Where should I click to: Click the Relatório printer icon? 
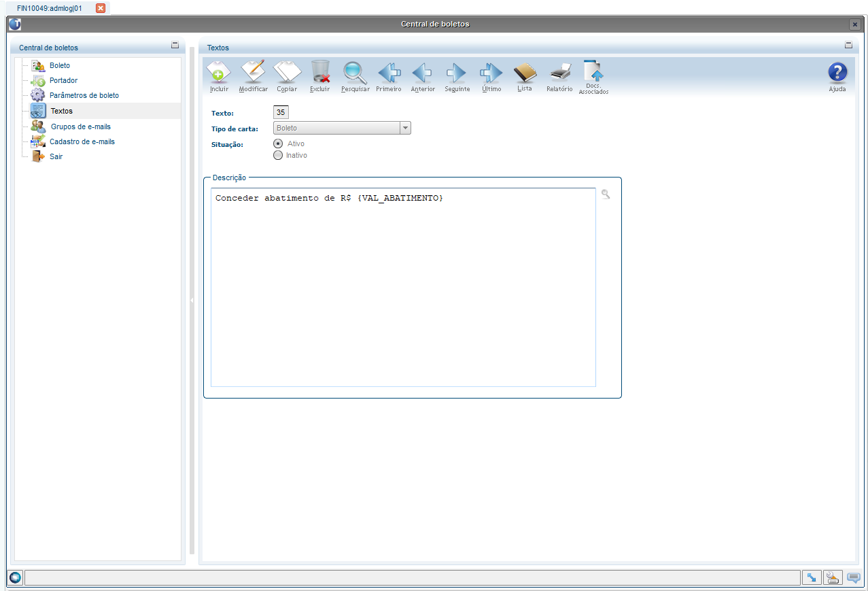click(560, 72)
